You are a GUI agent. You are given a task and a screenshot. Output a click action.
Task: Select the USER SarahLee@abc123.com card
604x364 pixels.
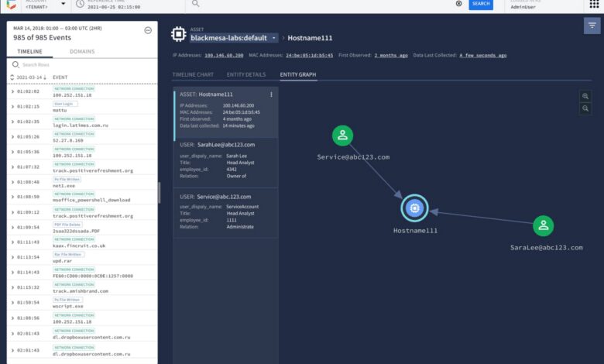226,163
